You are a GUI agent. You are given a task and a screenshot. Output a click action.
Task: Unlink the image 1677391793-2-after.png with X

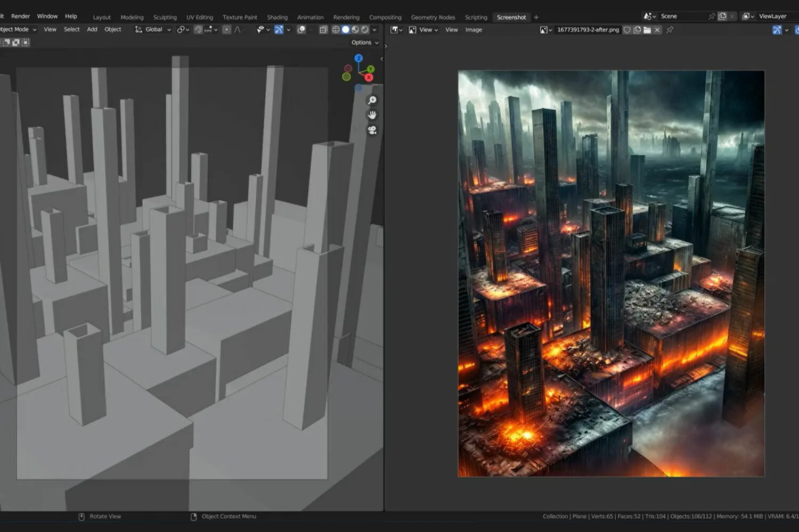point(657,30)
